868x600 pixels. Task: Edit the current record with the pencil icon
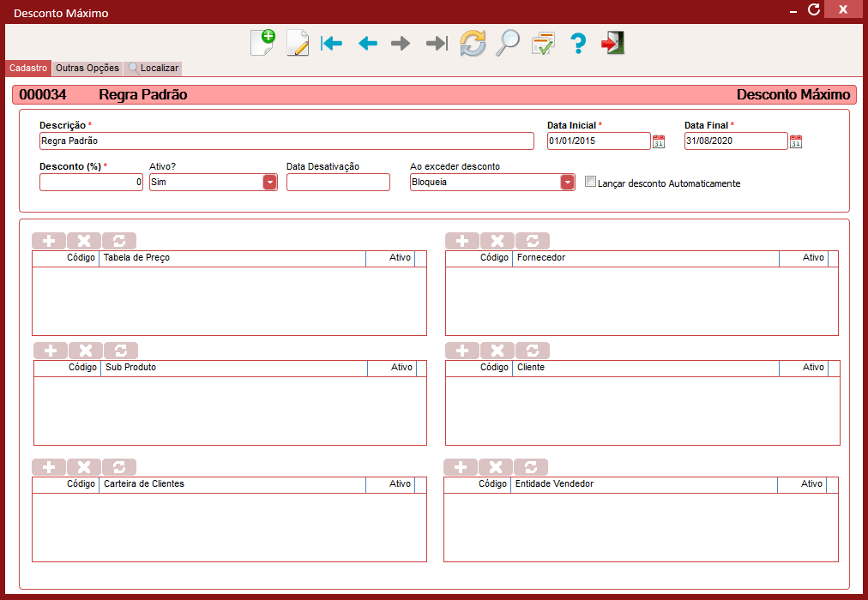pos(298,43)
